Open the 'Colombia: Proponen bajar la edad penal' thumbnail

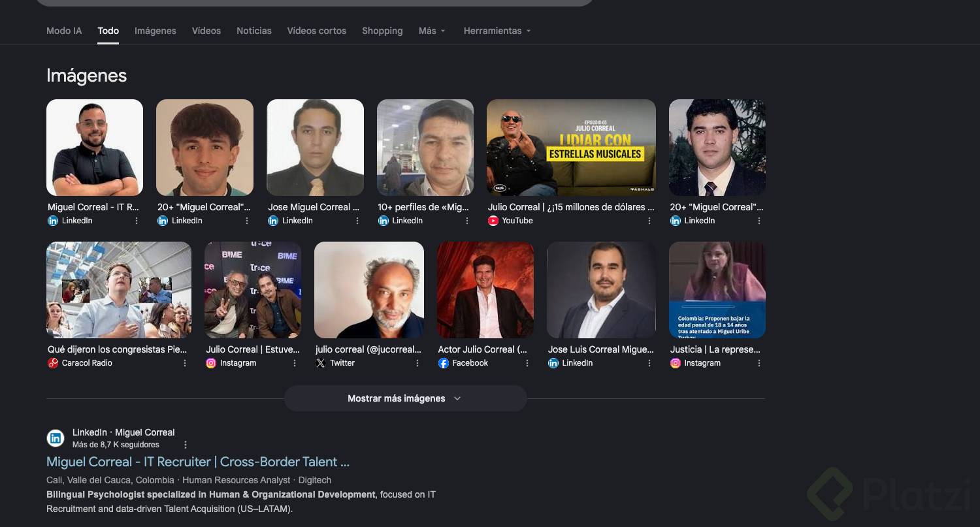click(x=717, y=290)
